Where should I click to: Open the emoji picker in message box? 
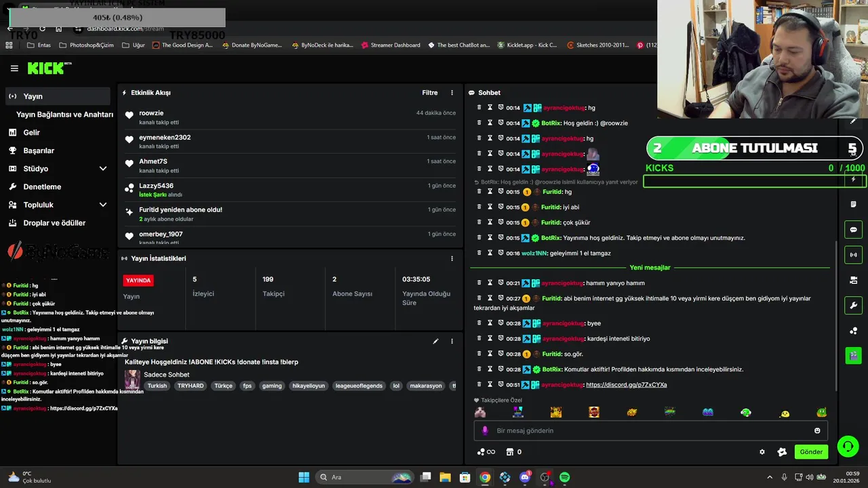pos(817,430)
